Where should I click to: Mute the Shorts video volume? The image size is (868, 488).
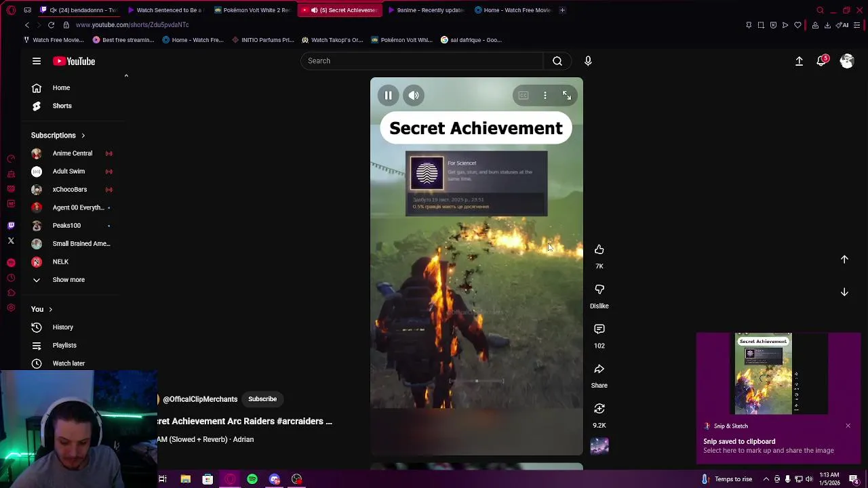[x=414, y=96]
